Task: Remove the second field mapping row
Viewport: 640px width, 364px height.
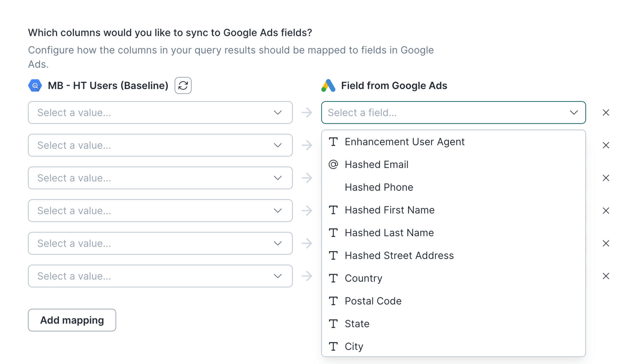Action: coord(606,145)
